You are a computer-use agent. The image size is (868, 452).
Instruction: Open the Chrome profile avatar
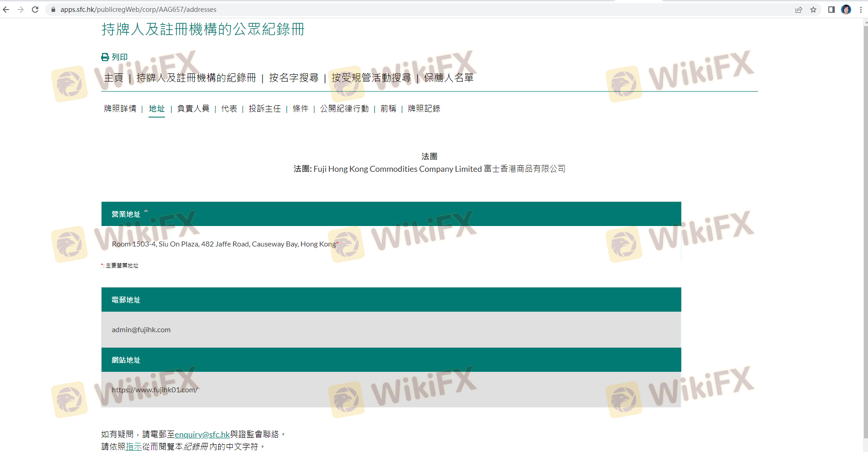click(846, 10)
